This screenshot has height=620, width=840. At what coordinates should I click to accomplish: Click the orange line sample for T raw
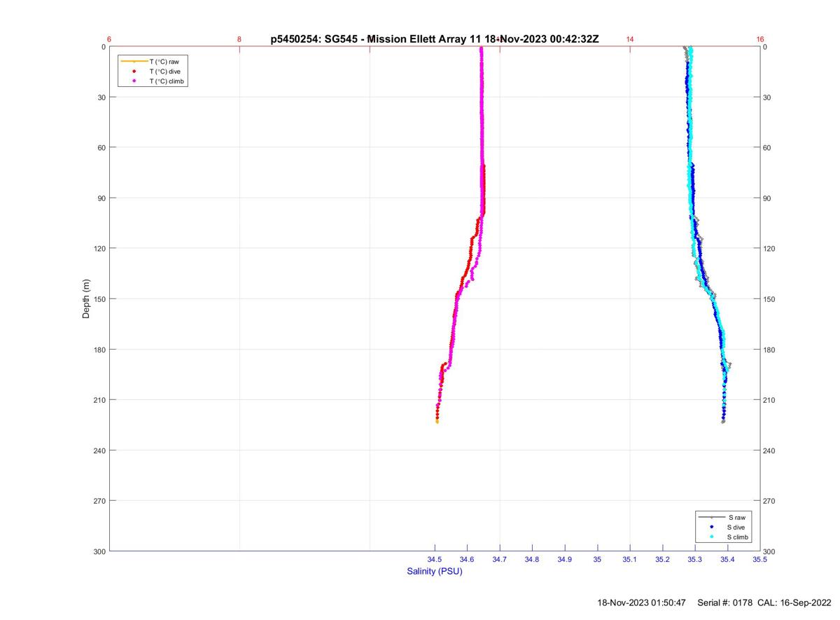coord(134,62)
